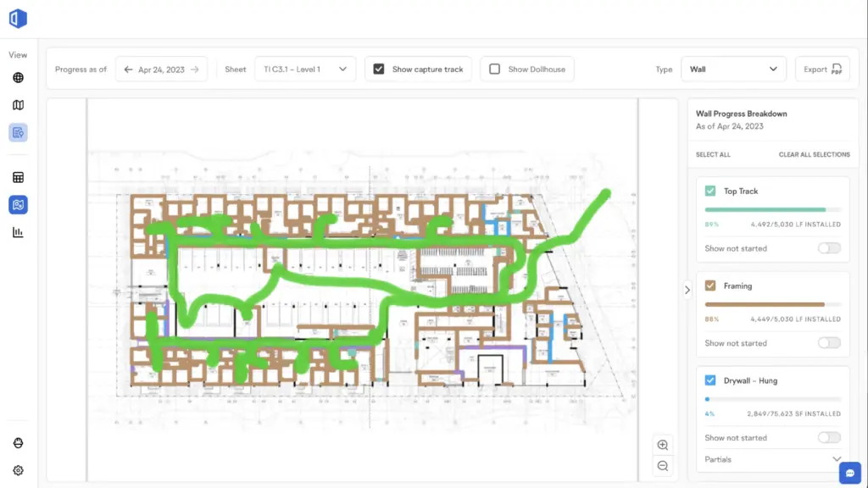Screen dimensions: 868x488
Task: Enable the Show Dollhouse checkbox
Action: 495,69
